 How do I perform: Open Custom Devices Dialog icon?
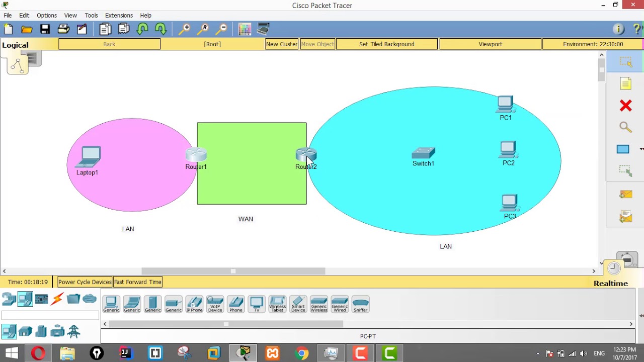tap(263, 29)
